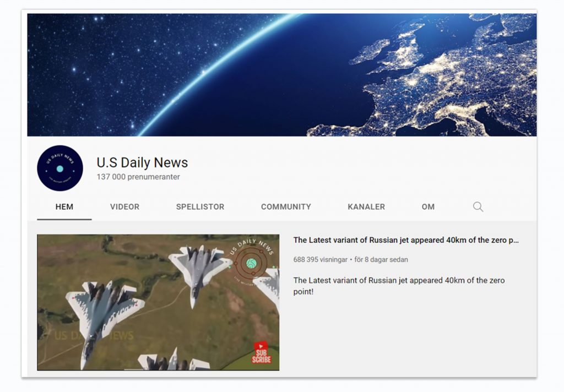The height and width of the screenshot is (392, 564).
Task: Click the video description text below the views
Action: (x=399, y=285)
